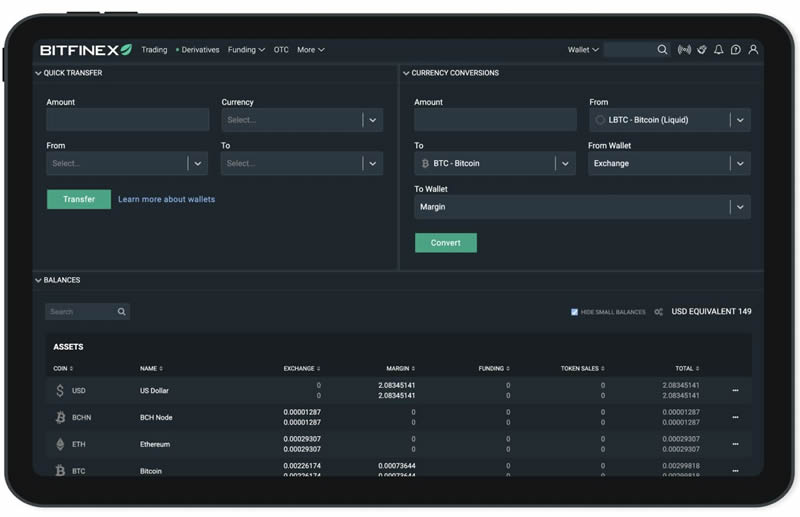Sort balances by Name column

(152, 368)
